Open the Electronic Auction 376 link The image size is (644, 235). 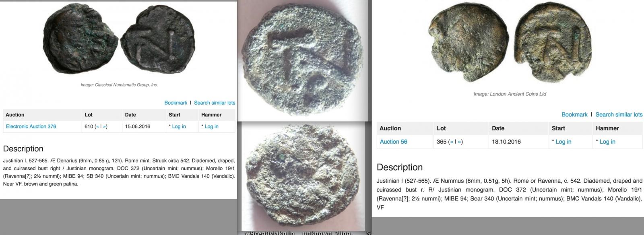(31, 126)
